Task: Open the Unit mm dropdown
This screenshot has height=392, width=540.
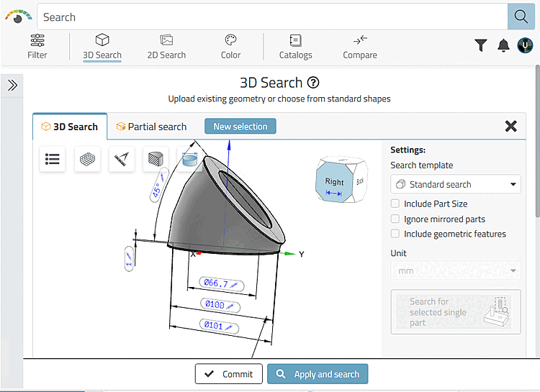Action: tap(455, 270)
